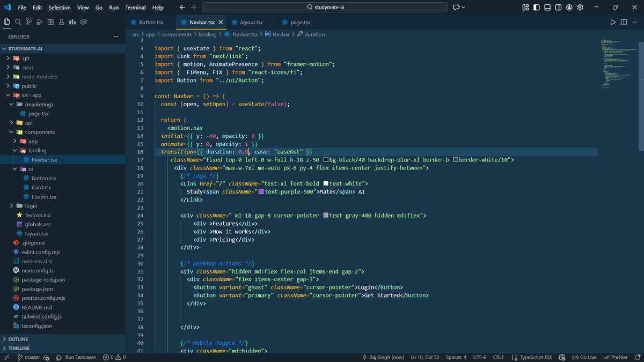Open the Manage gear icon

pyautogui.click(x=580, y=8)
